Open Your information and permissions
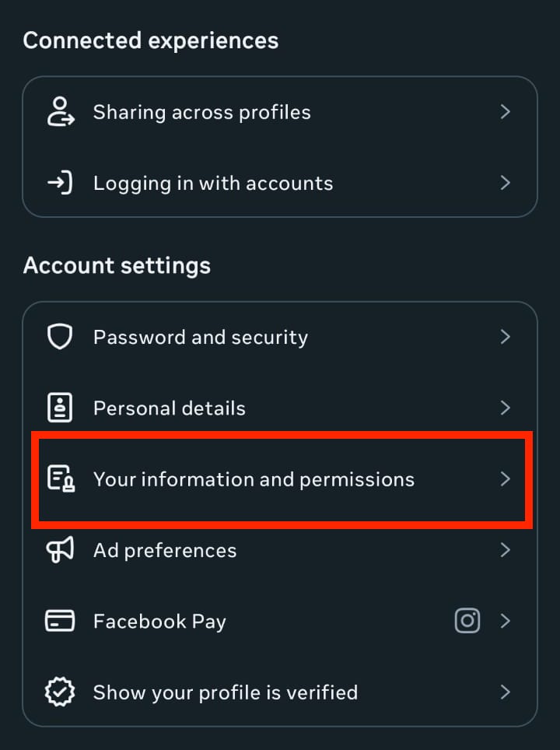Screen dimensions: 560x750 click(254, 479)
